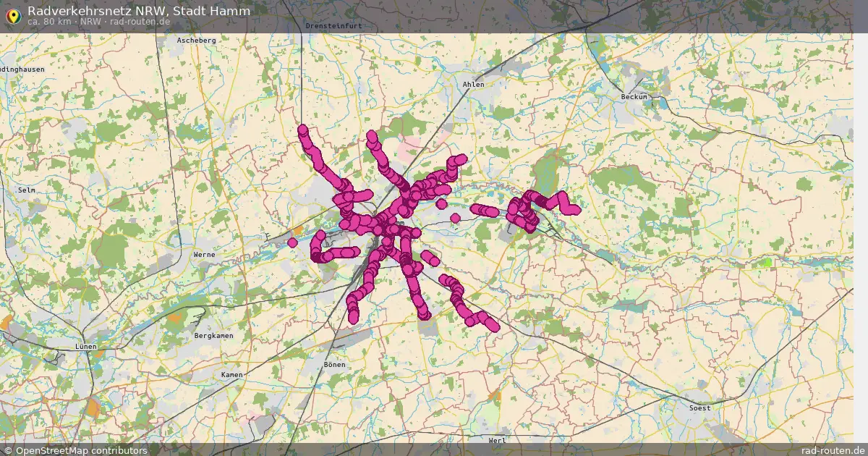Image resolution: width=868 pixels, height=456 pixels.
Task: Open the OpenStreetMap contributors attribution
Action: click(x=75, y=450)
